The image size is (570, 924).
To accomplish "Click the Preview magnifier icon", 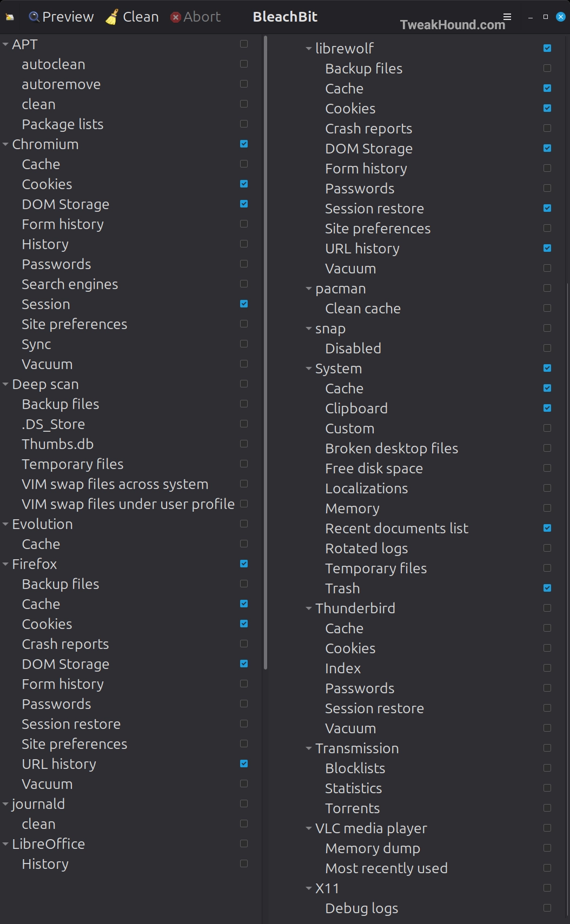I will point(34,17).
